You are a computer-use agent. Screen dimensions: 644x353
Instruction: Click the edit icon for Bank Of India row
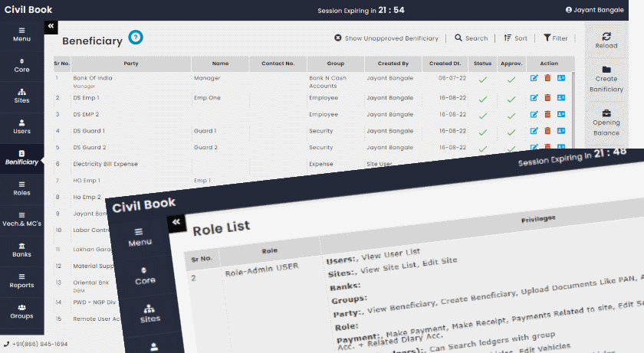534,78
